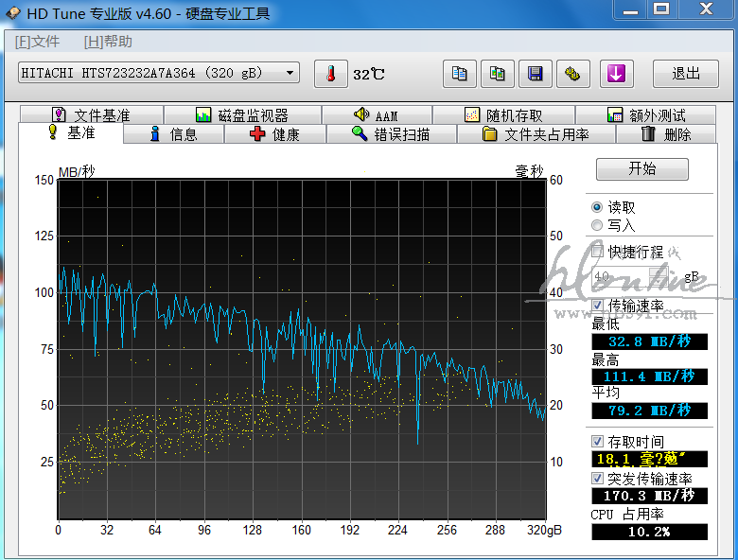
Task: Click the copy screenshot to clipboard icon
Action: pyautogui.click(x=498, y=74)
